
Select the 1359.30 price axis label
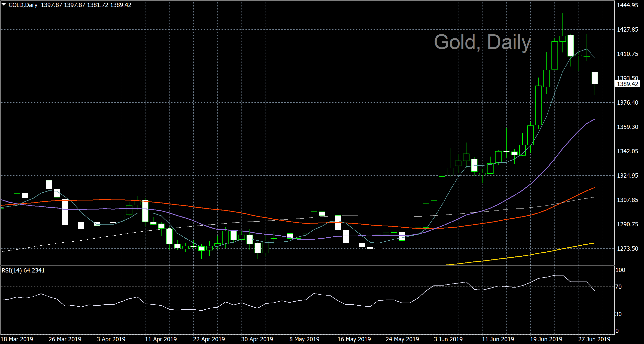click(x=627, y=127)
